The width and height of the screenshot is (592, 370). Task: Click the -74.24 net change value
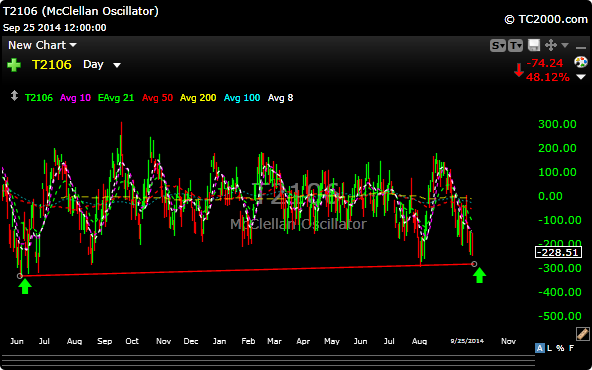point(544,63)
